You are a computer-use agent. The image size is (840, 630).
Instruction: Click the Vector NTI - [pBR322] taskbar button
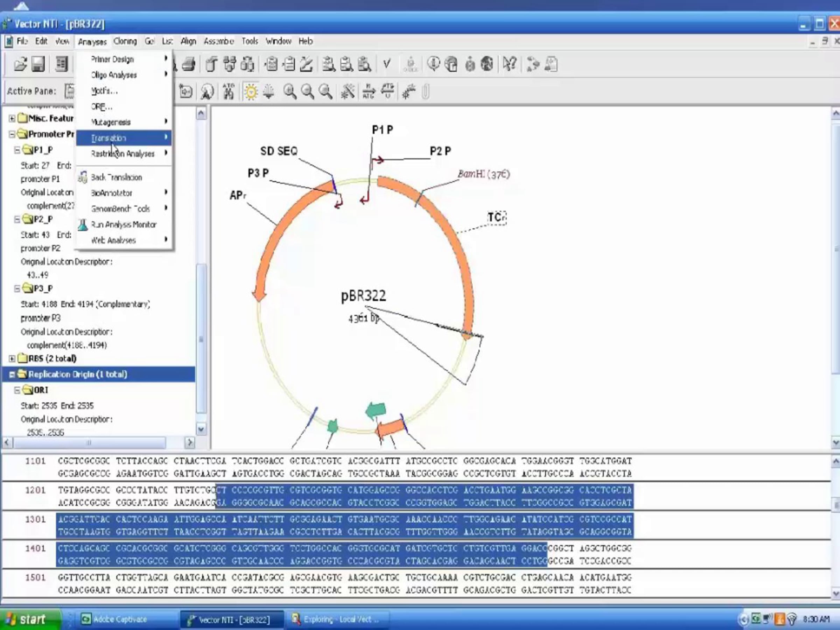click(232, 619)
